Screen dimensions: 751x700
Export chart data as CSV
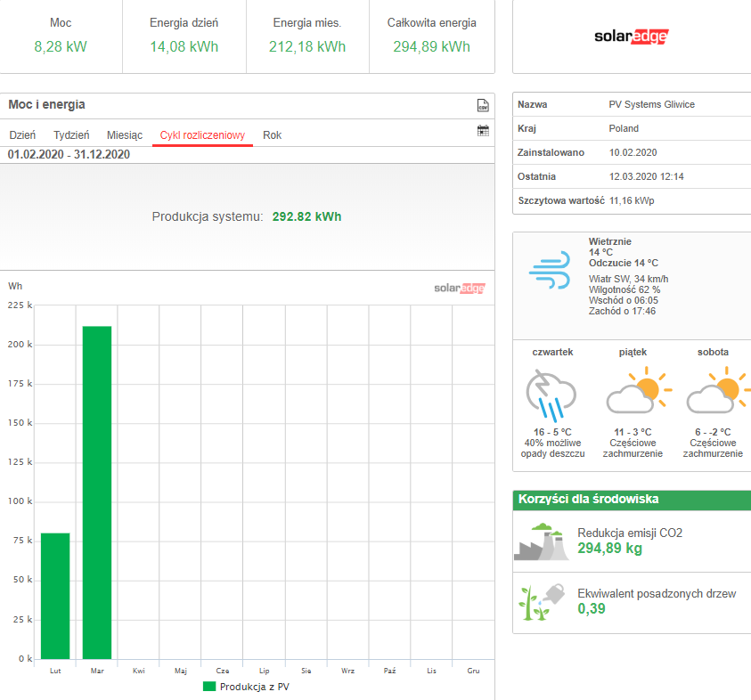[483, 105]
